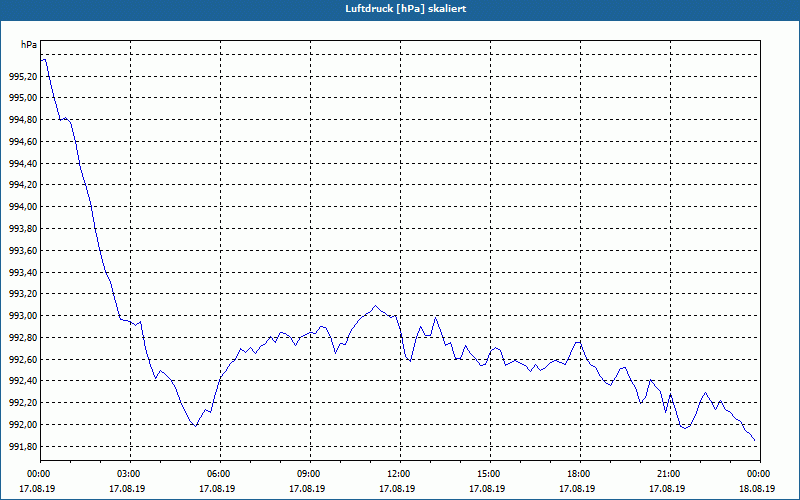Click the 18.08.19 date label
The width and height of the screenshot is (800, 500).
click(x=757, y=489)
